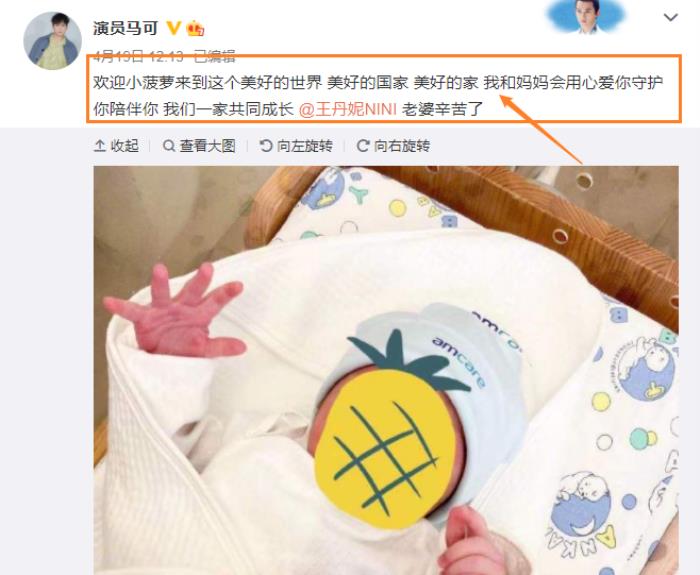Click the 已编辑 edited label
The image size is (700, 575).
pos(215,56)
